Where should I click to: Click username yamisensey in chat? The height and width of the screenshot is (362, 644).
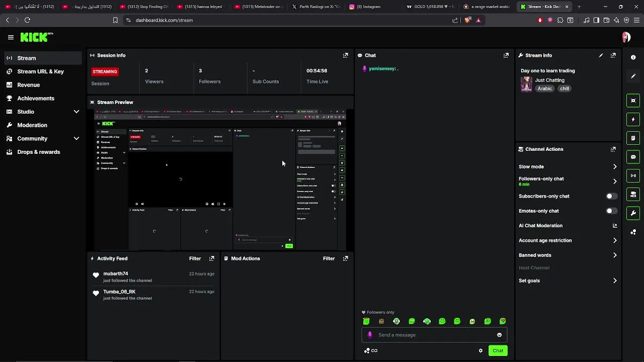click(382, 68)
